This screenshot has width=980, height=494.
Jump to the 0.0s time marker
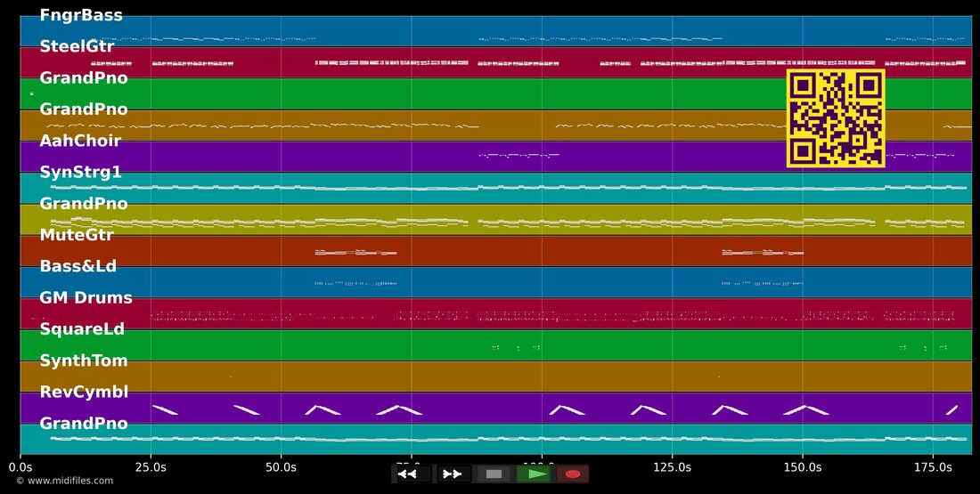pos(20,466)
